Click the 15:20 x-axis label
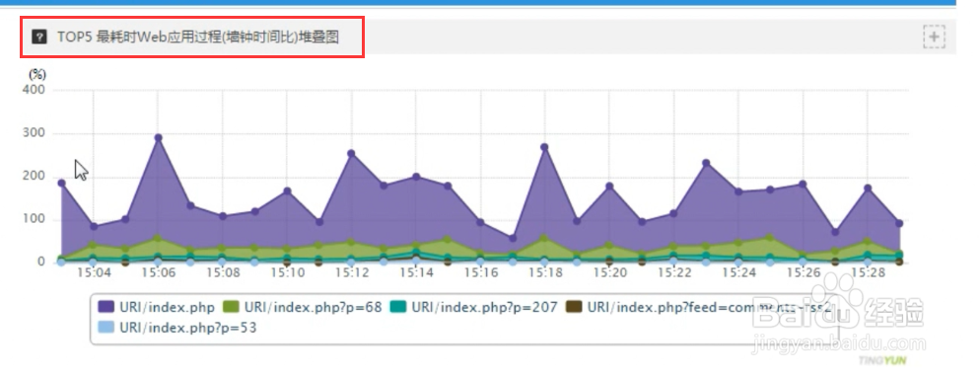The height and width of the screenshot is (377, 980). (x=610, y=273)
